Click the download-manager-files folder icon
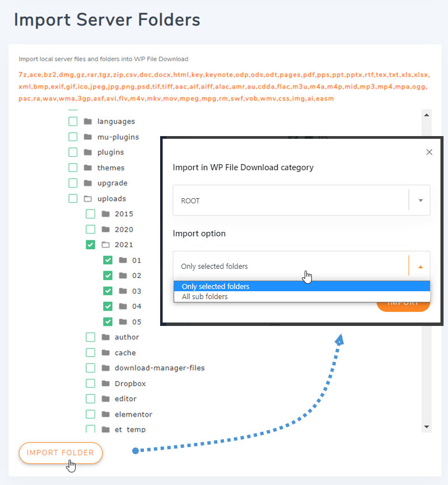The image size is (448, 485). pyautogui.click(x=105, y=368)
